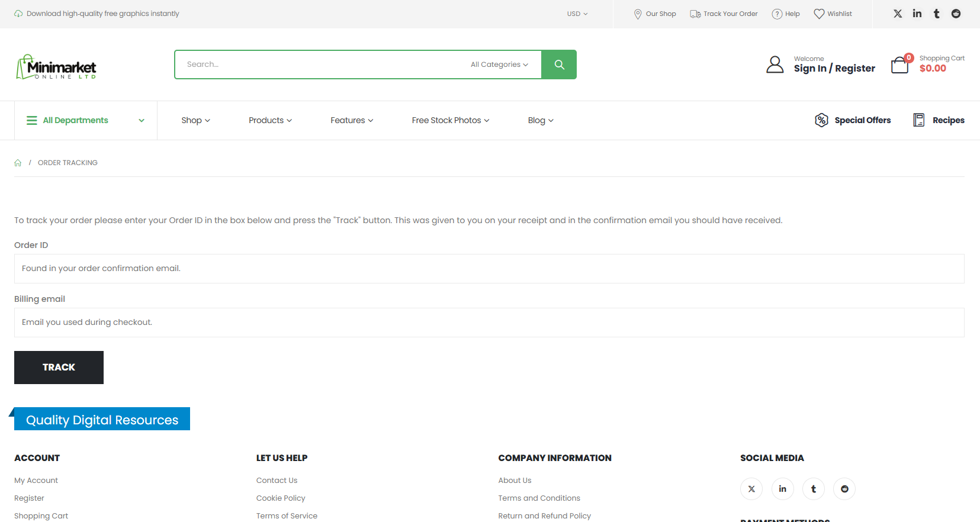Click the green search magnifier button

(x=558, y=65)
